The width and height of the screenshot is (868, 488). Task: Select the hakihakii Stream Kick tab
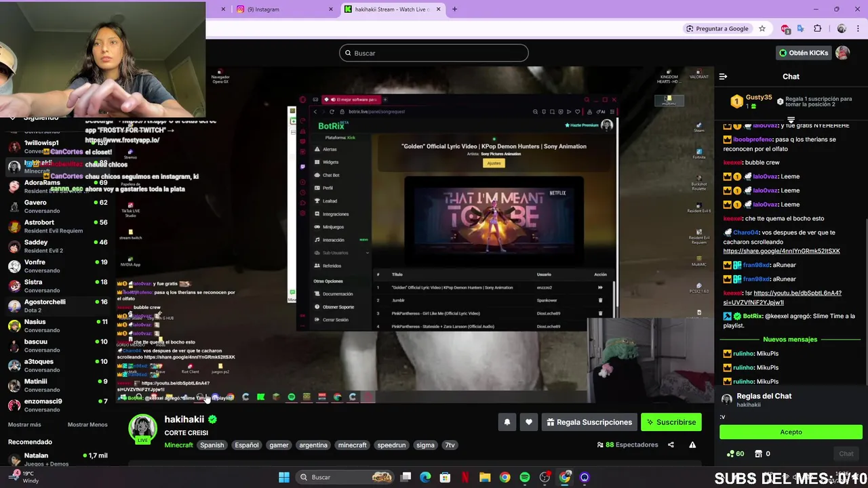coord(393,9)
